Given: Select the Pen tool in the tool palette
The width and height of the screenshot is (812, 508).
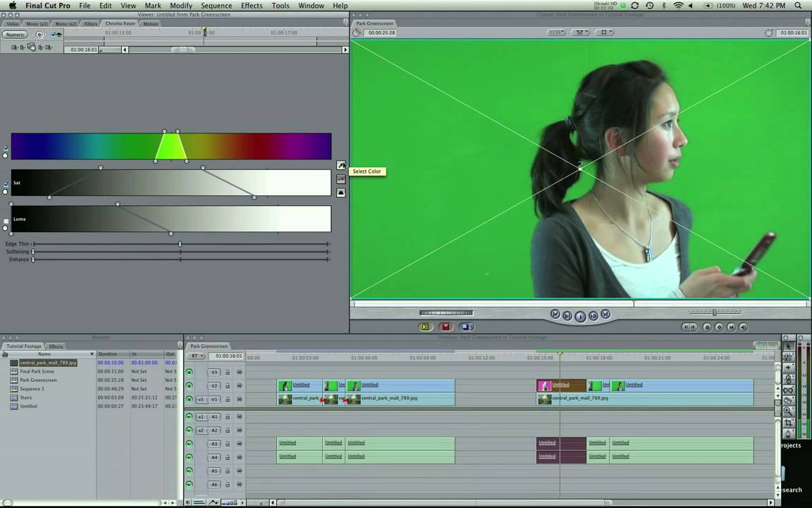Looking at the screenshot, I should (788, 433).
